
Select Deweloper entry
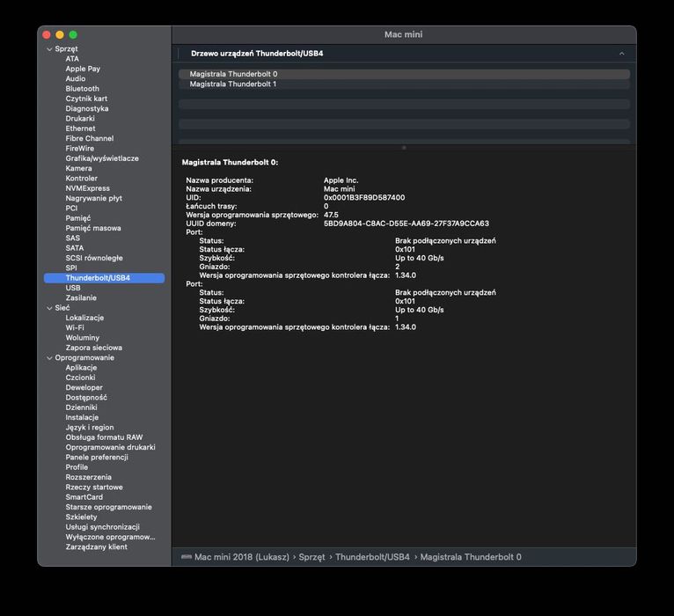pyautogui.click(x=84, y=387)
